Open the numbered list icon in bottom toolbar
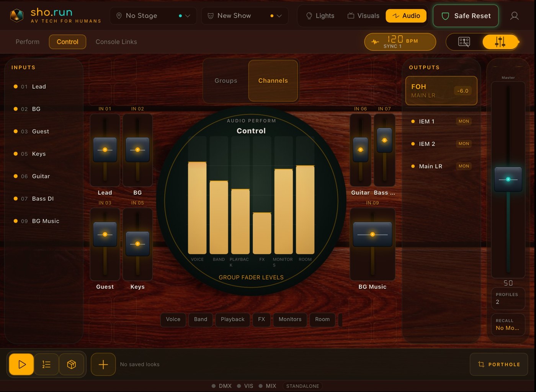The height and width of the screenshot is (392, 536). tap(46, 364)
